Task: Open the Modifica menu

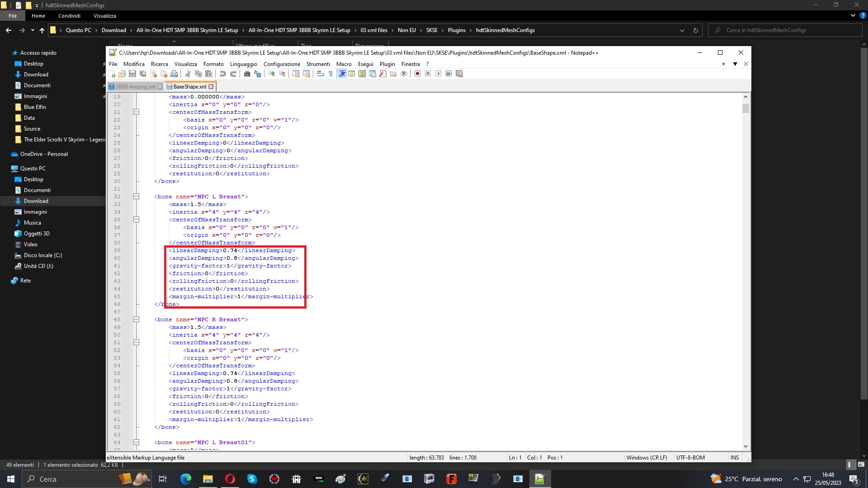Action: [x=134, y=64]
